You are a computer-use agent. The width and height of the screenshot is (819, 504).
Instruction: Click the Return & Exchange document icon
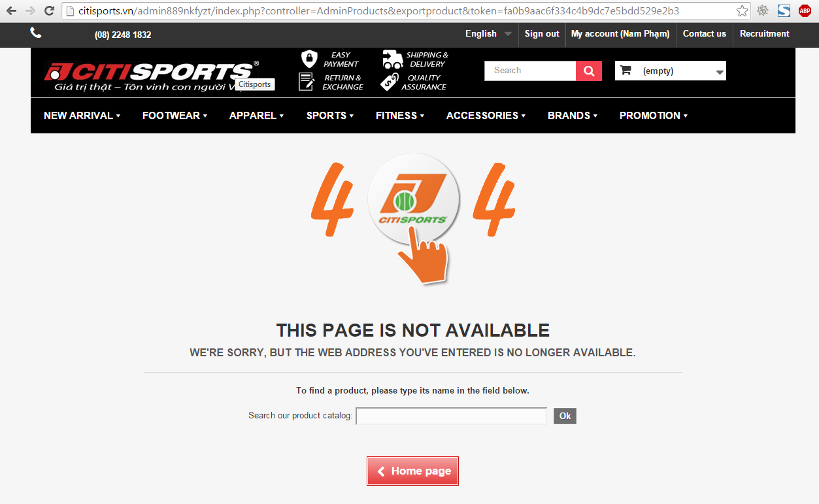pos(307,82)
